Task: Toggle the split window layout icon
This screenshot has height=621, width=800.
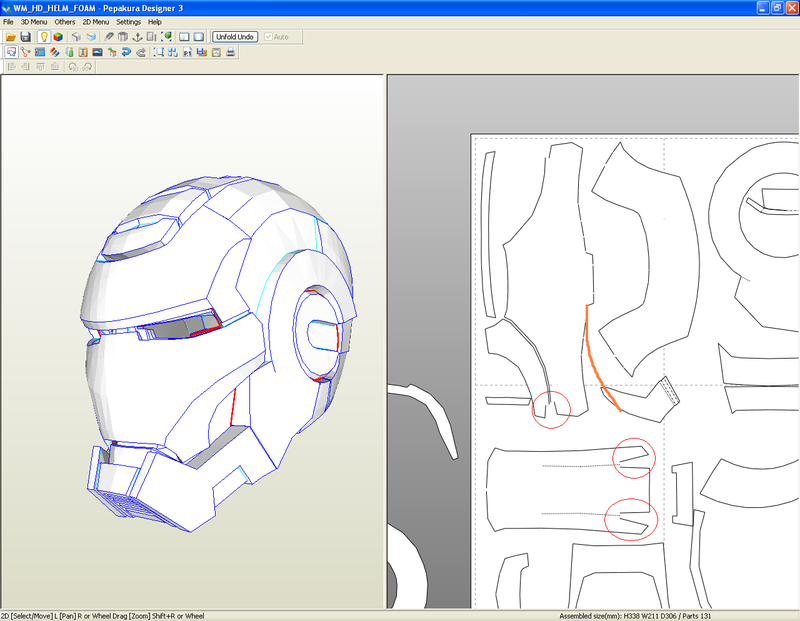Action: coord(184,37)
